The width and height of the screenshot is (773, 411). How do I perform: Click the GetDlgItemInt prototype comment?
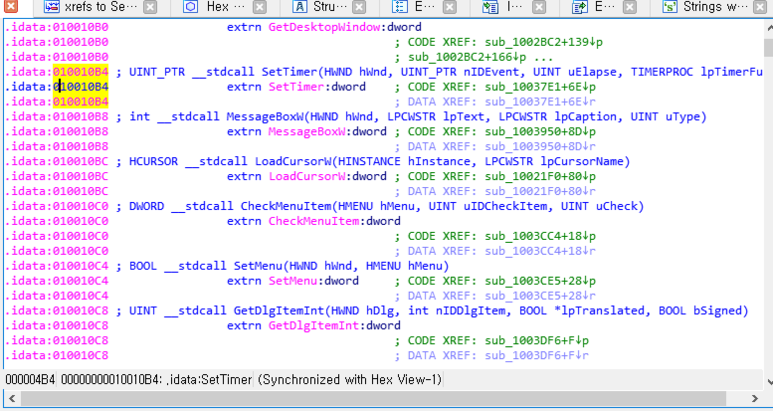[432, 311]
